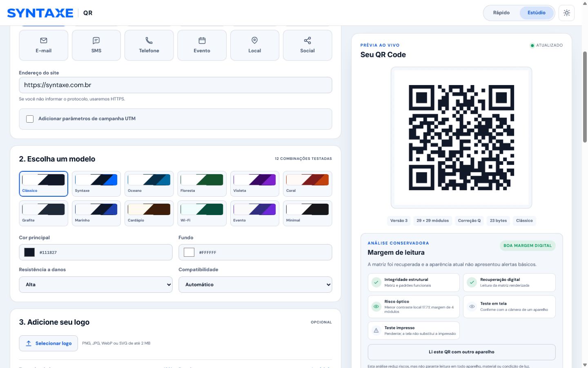This screenshot has height=368, width=588.
Task: Click the QR code preview image
Action: click(x=461, y=138)
